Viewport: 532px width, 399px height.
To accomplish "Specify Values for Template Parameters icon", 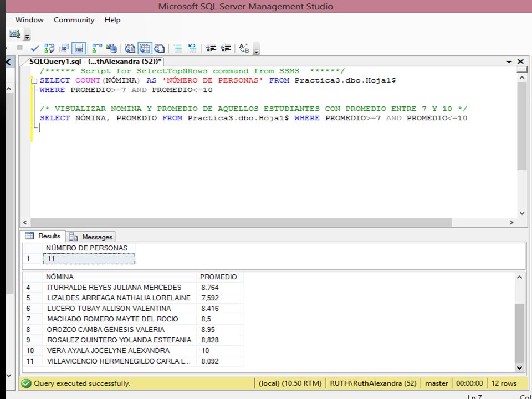I will tap(244, 49).
